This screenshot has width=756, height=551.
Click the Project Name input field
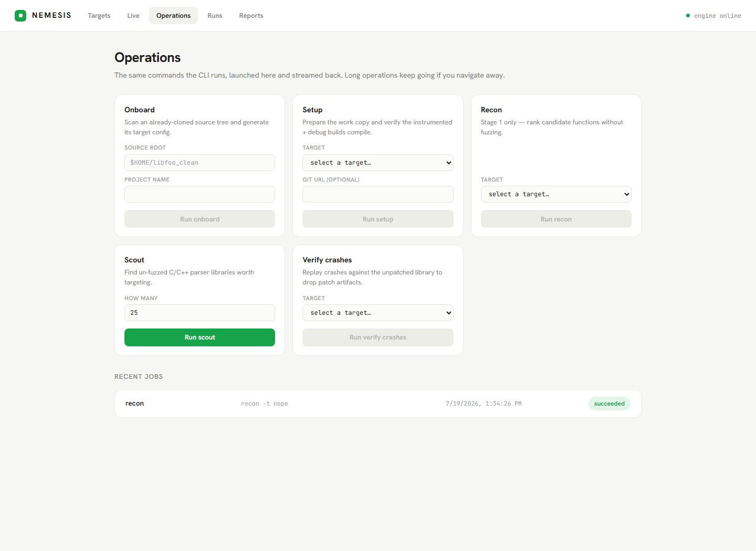(199, 194)
